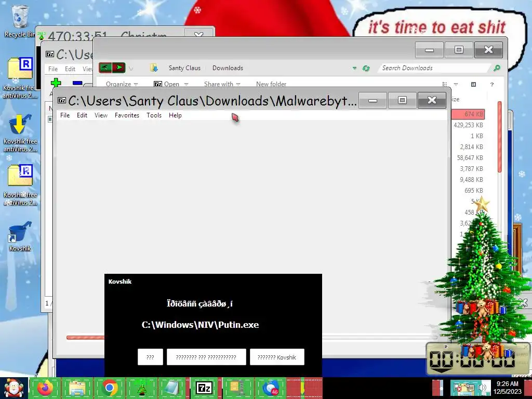The image size is (532, 399).
Task: Click the Santa Claus Start button
Action: point(14,388)
